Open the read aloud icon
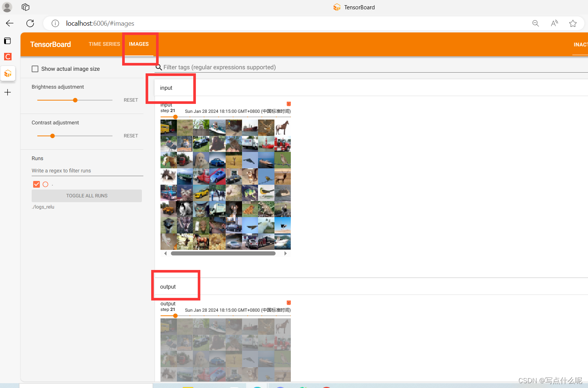The width and height of the screenshot is (588, 388). tap(554, 23)
